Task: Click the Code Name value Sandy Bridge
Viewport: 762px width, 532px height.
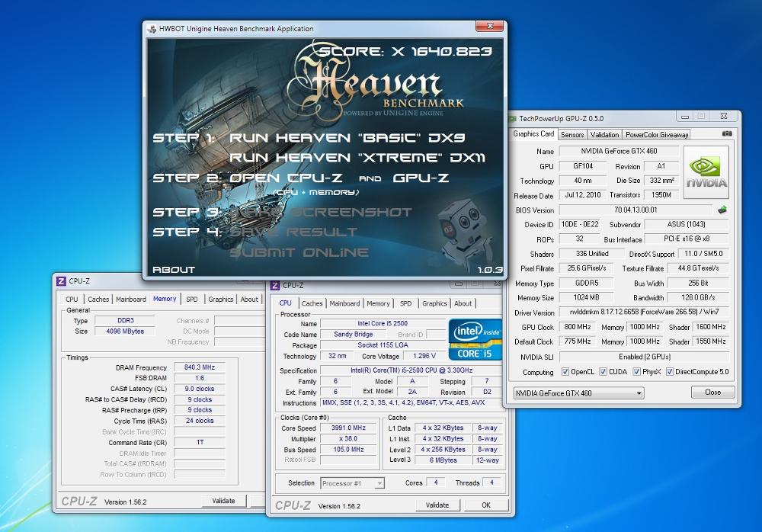Action: pyautogui.click(x=354, y=334)
